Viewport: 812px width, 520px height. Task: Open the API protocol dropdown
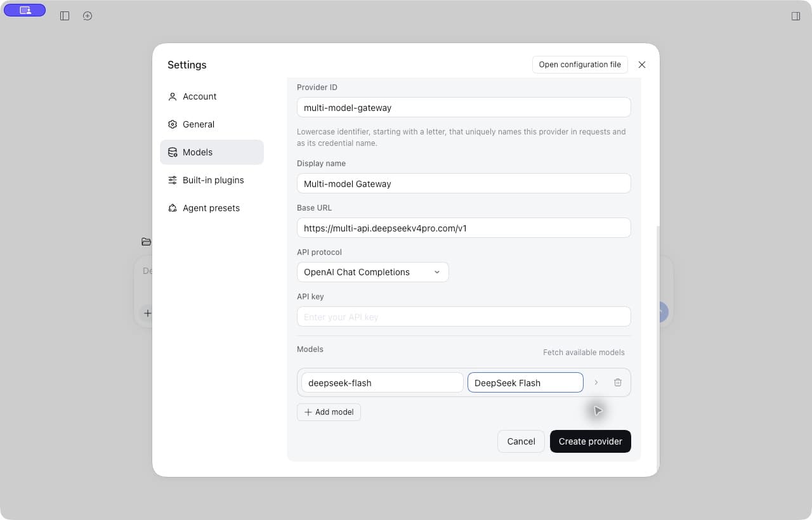point(373,272)
